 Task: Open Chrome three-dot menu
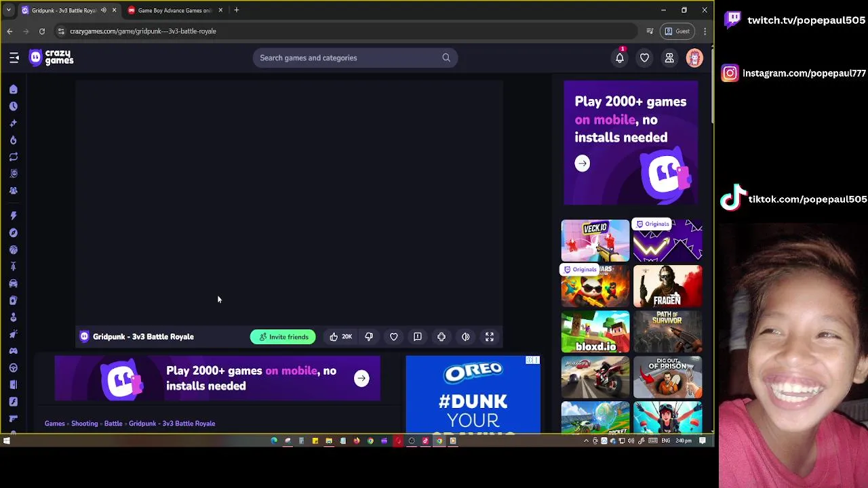(x=705, y=31)
